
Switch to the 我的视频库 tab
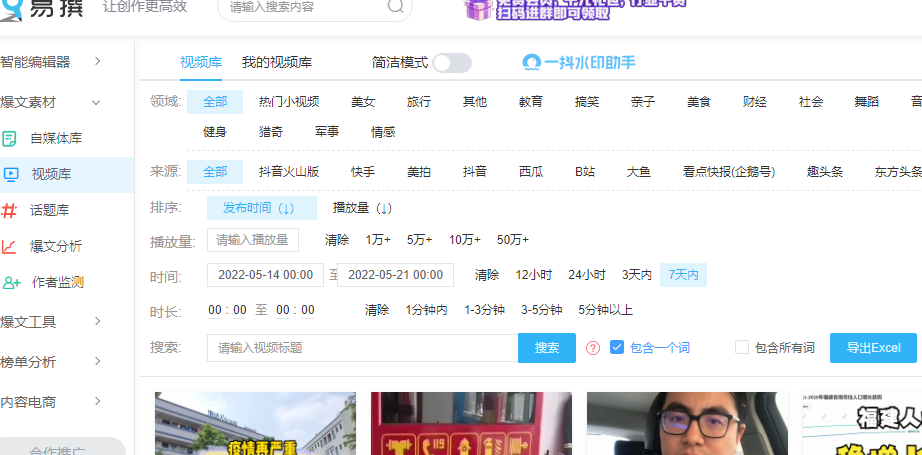pos(277,62)
